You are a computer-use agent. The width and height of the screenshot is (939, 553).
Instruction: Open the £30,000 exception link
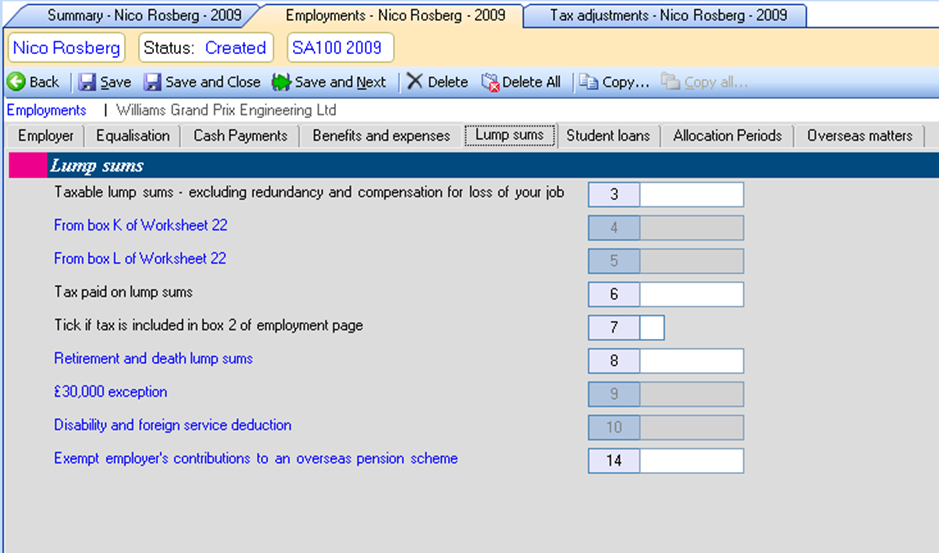pos(111,392)
